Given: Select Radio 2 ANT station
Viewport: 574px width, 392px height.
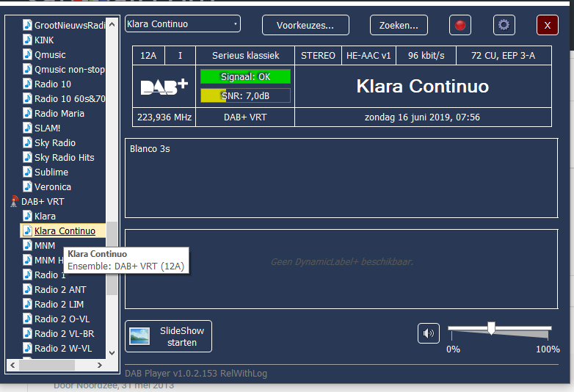Looking at the screenshot, I should click(x=60, y=289).
